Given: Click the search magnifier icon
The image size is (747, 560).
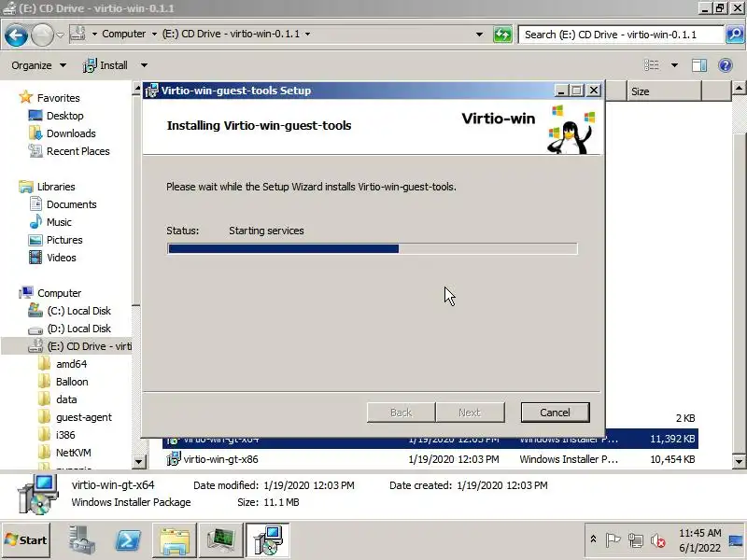Looking at the screenshot, I should coord(736,35).
